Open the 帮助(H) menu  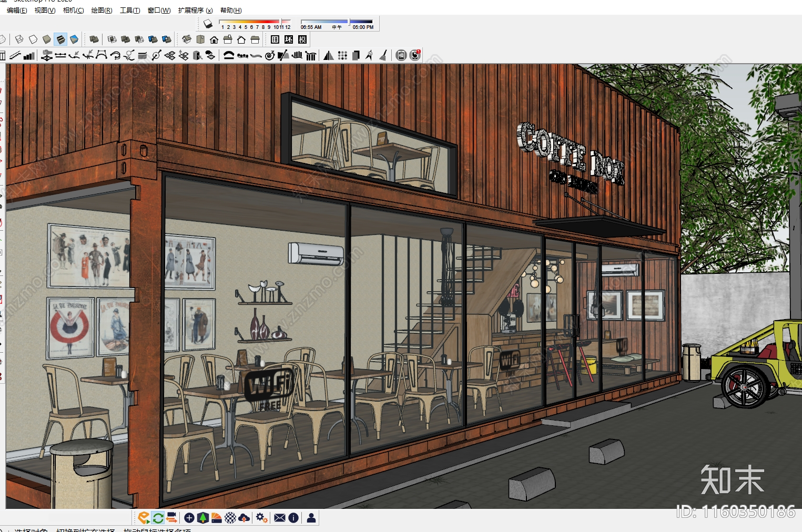tap(231, 11)
